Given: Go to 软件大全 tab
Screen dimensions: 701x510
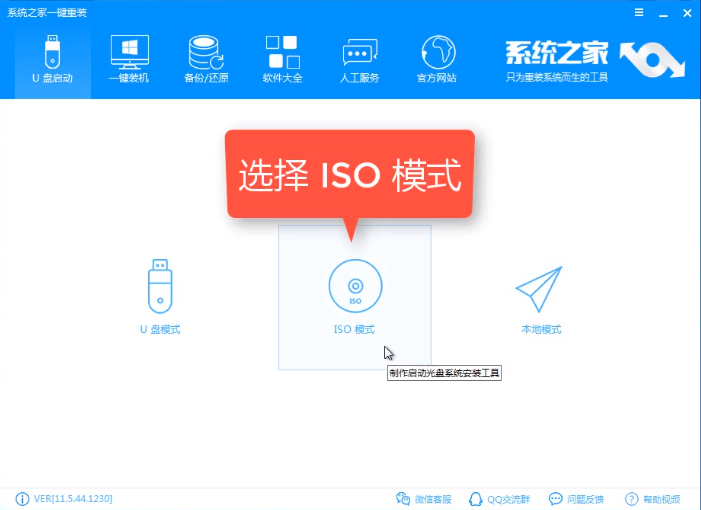Looking at the screenshot, I should (283, 59).
